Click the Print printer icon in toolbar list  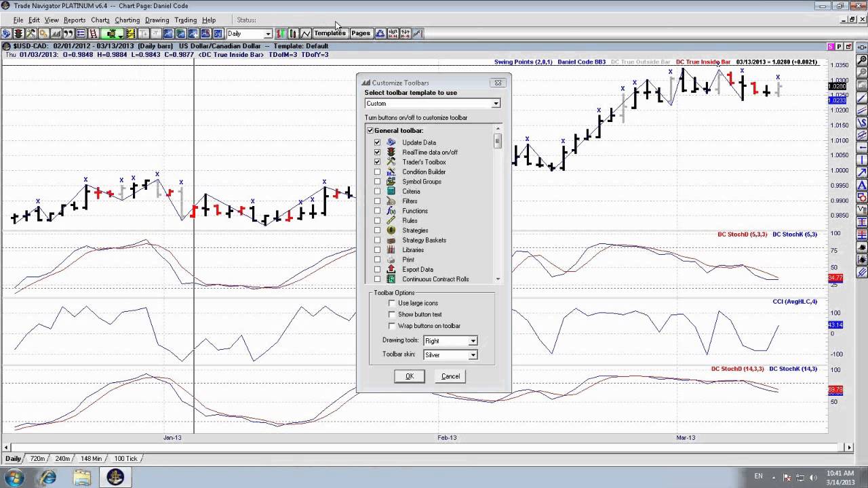click(x=391, y=260)
